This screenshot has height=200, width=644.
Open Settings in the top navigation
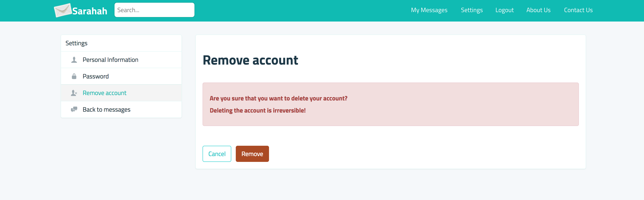pos(472,10)
